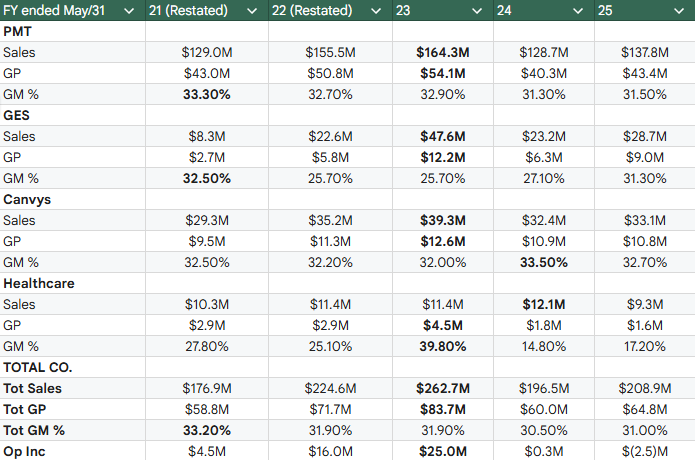This screenshot has width=695, height=460.
Task: Select total sales cell $262.7M
Action: (x=443, y=388)
